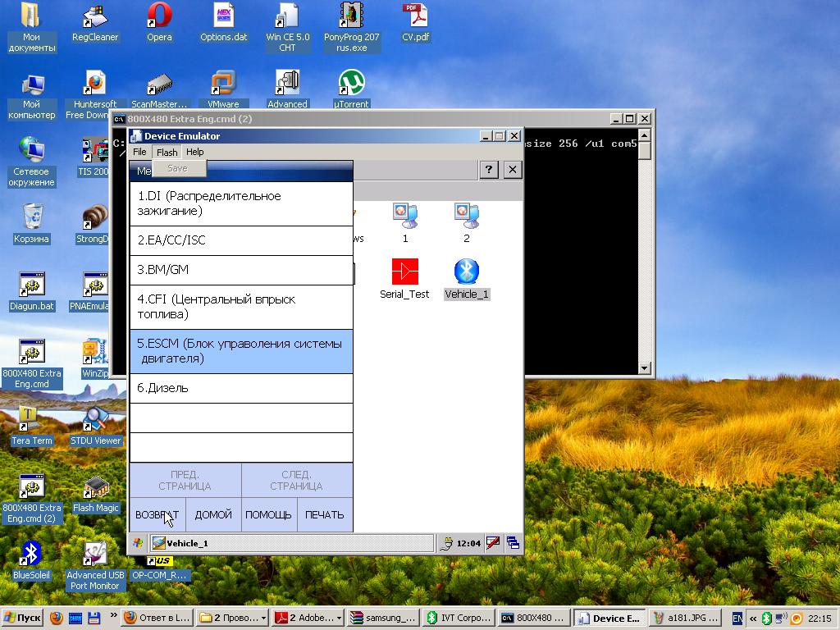Click the desktop switcher icon in emulator tray

pos(513,543)
